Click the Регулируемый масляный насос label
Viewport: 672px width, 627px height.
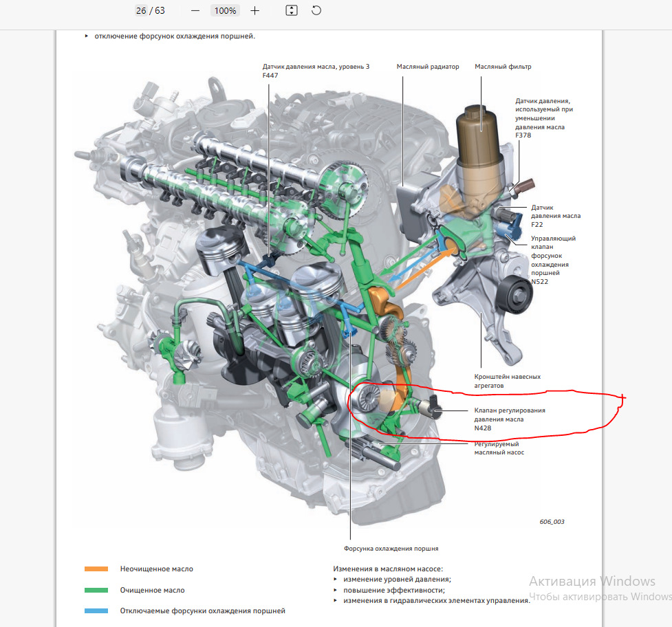(498, 448)
